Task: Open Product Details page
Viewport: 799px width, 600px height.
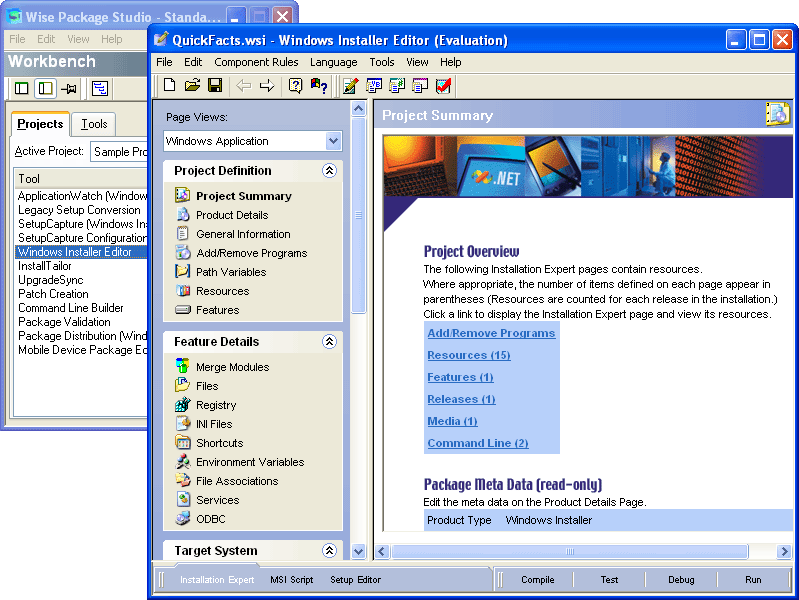Action: 232,215
